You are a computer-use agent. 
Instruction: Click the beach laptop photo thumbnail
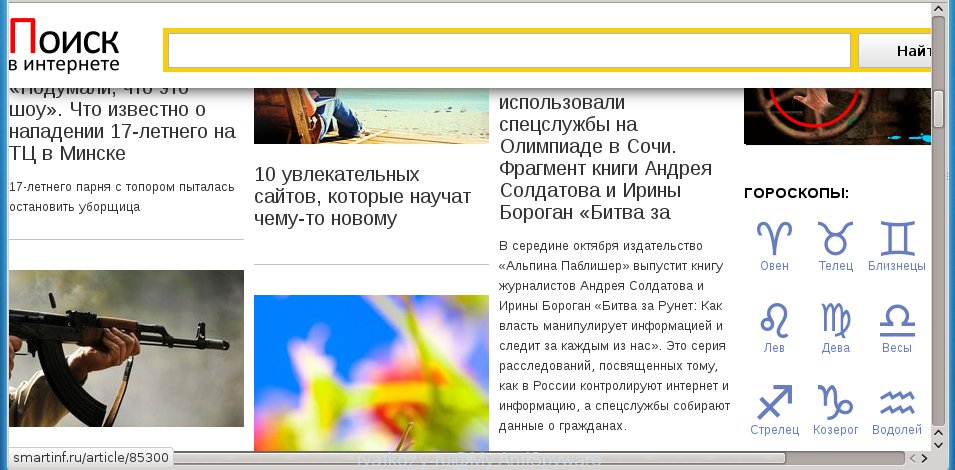pos(372,116)
